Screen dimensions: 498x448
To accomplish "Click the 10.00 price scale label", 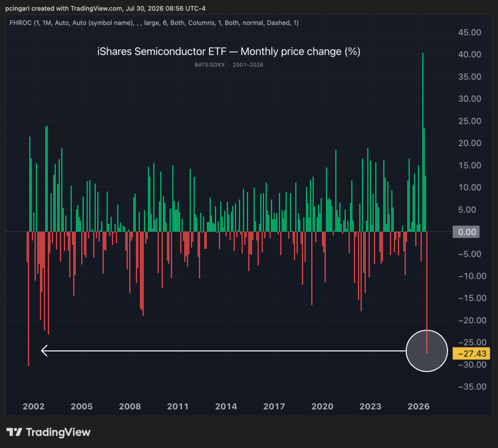I will pyautogui.click(x=470, y=188).
